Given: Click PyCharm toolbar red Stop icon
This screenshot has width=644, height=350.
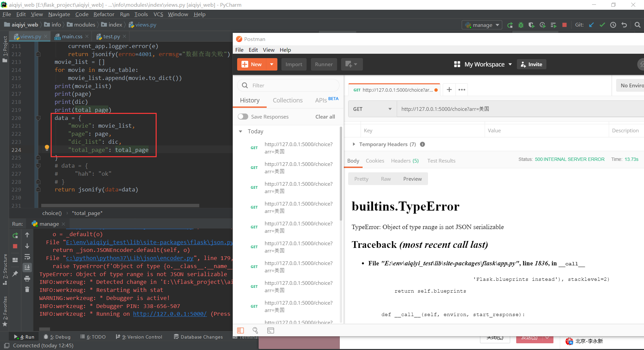Looking at the screenshot, I should pos(565,25).
